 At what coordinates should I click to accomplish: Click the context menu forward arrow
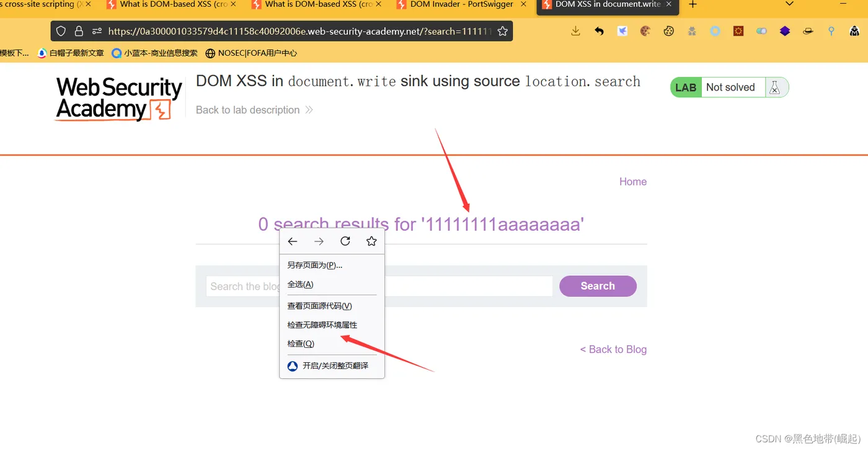(x=319, y=241)
